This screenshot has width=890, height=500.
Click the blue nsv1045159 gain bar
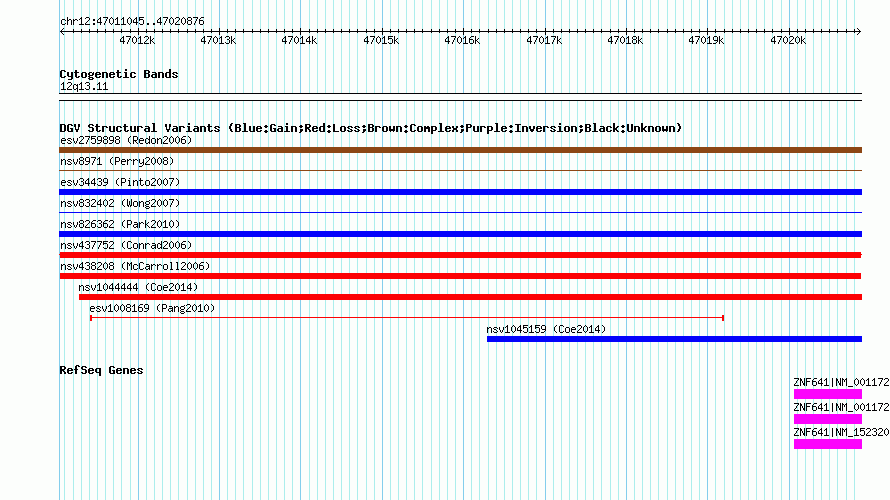pos(674,339)
